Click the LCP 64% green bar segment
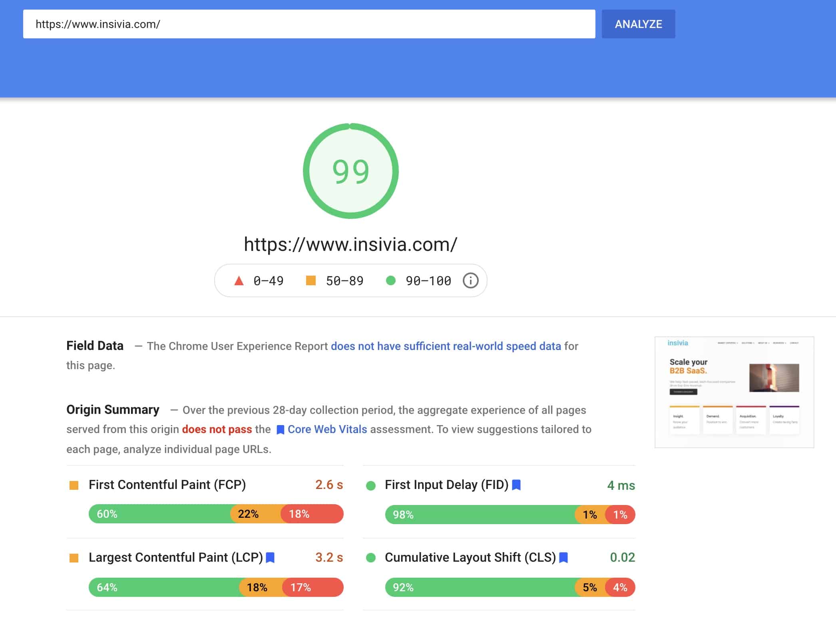 (x=164, y=587)
